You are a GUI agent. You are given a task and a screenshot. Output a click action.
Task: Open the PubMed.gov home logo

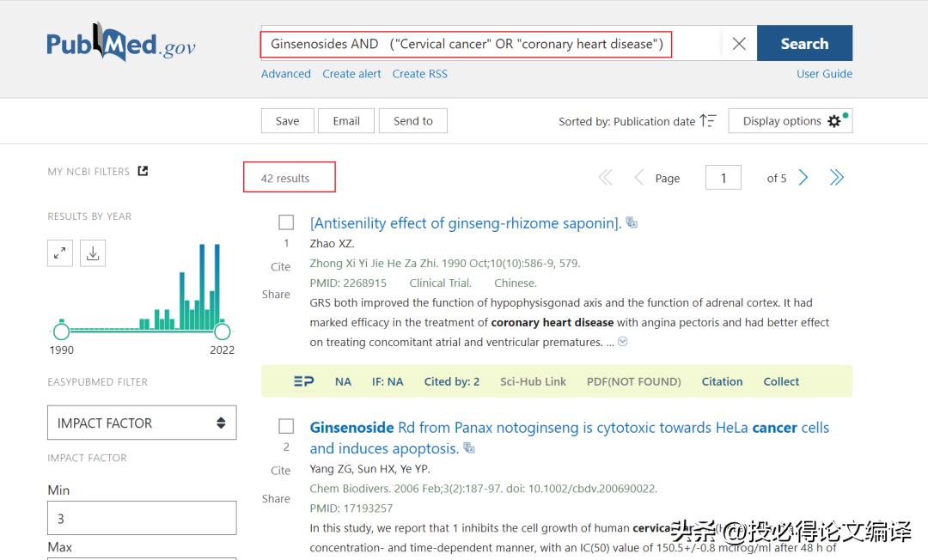pos(121,43)
